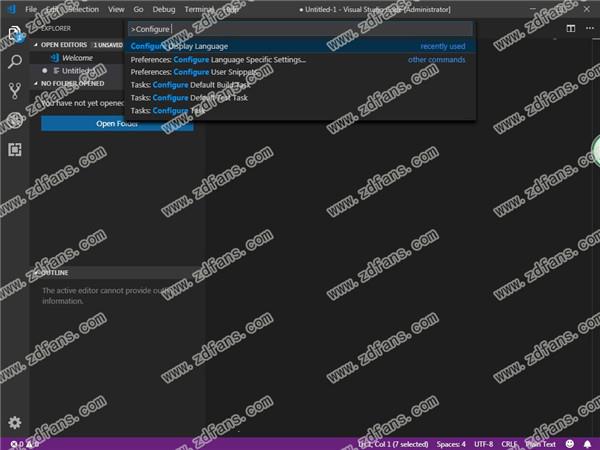The height and width of the screenshot is (450, 600).
Task: Change indentation via Spaces: 4
Action: [451, 444]
